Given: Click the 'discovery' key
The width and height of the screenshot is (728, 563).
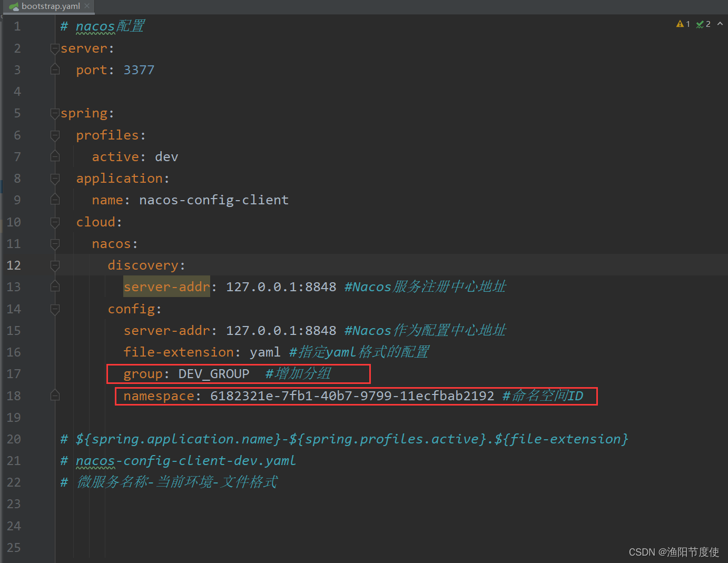Looking at the screenshot, I should pos(143,265).
